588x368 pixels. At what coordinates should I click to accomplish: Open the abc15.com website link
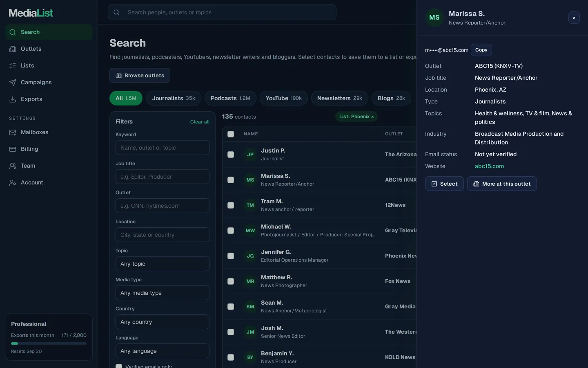489,166
